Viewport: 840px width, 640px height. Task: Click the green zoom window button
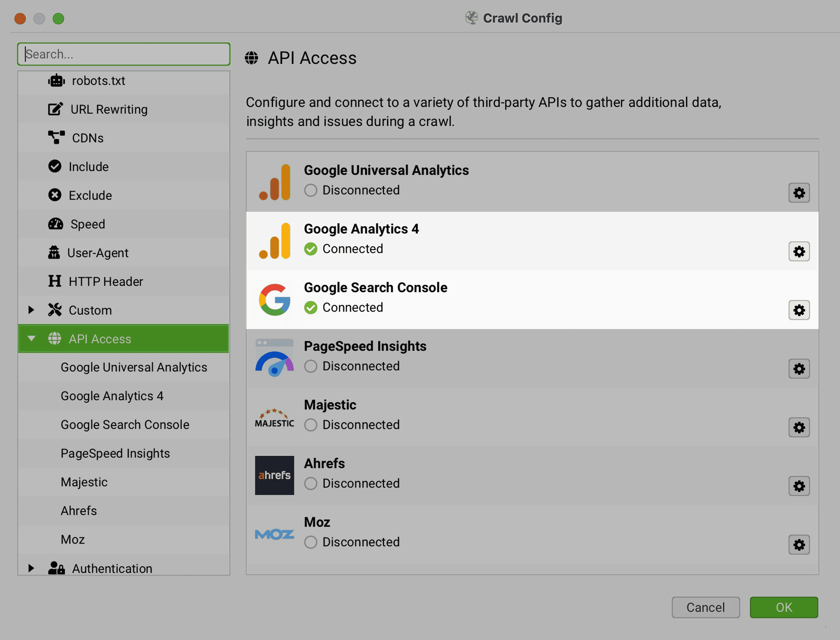(58, 18)
